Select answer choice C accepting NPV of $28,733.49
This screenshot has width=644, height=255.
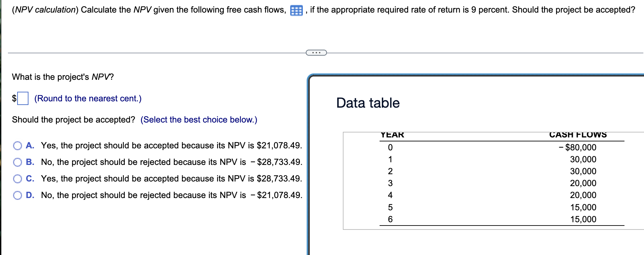17,179
